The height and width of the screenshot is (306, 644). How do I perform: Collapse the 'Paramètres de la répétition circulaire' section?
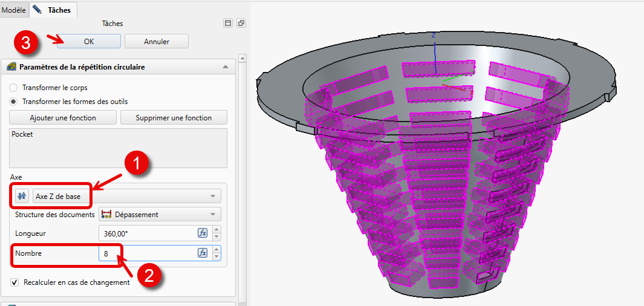pyautogui.click(x=225, y=67)
